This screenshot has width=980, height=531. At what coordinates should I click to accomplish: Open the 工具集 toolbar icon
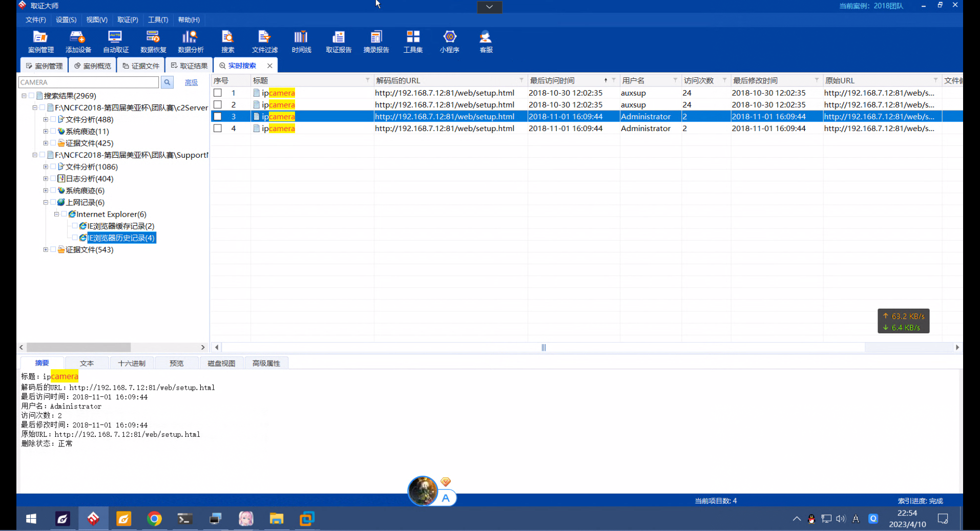413,41
